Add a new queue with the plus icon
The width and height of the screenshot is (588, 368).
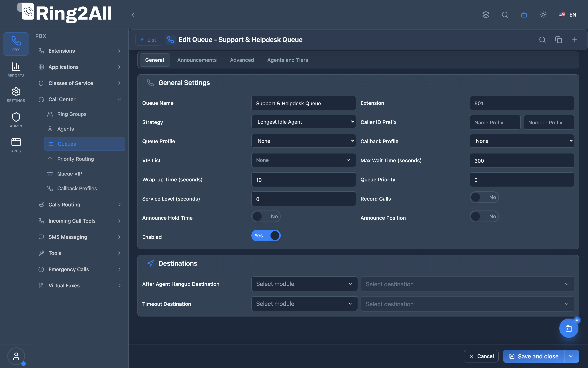pyautogui.click(x=575, y=40)
